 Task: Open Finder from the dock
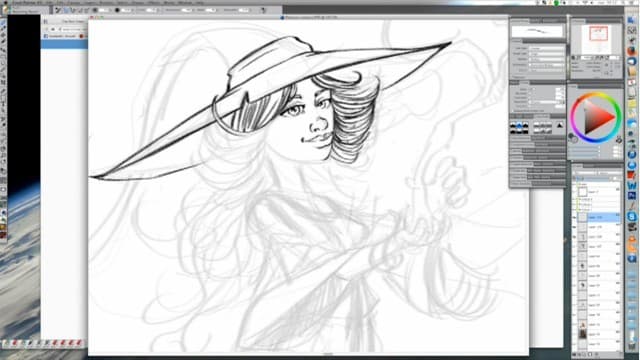[632, 20]
